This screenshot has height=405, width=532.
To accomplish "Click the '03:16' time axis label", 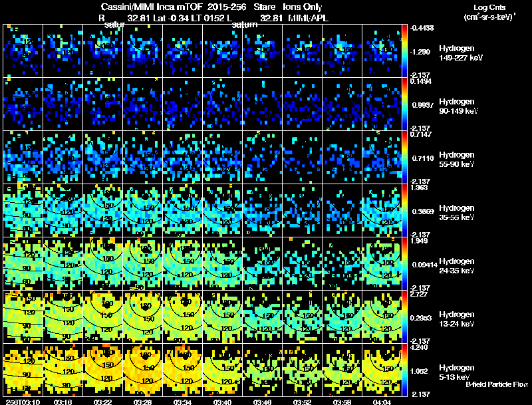I will coord(63,402).
